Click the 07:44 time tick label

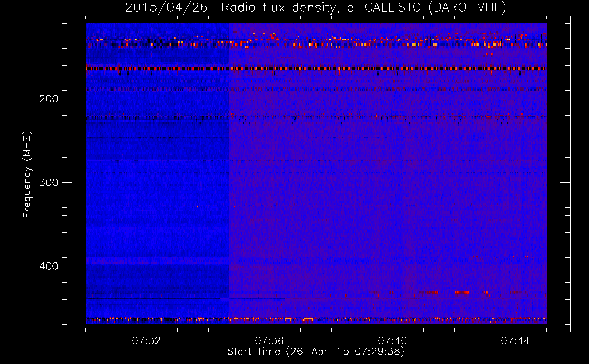(515, 341)
